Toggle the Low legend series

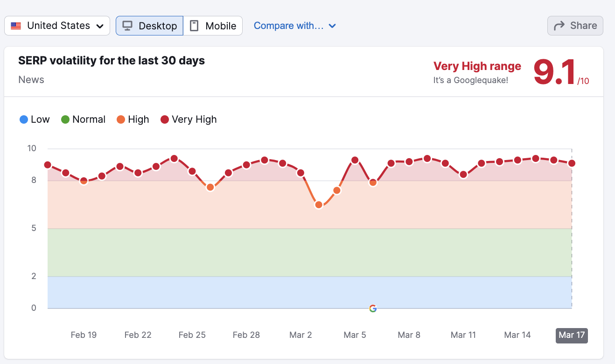[x=35, y=119]
